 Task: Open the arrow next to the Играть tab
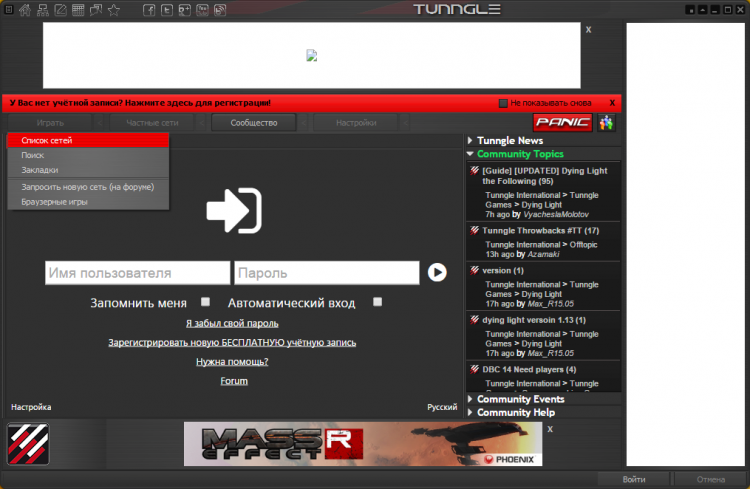tap(99, 123)
